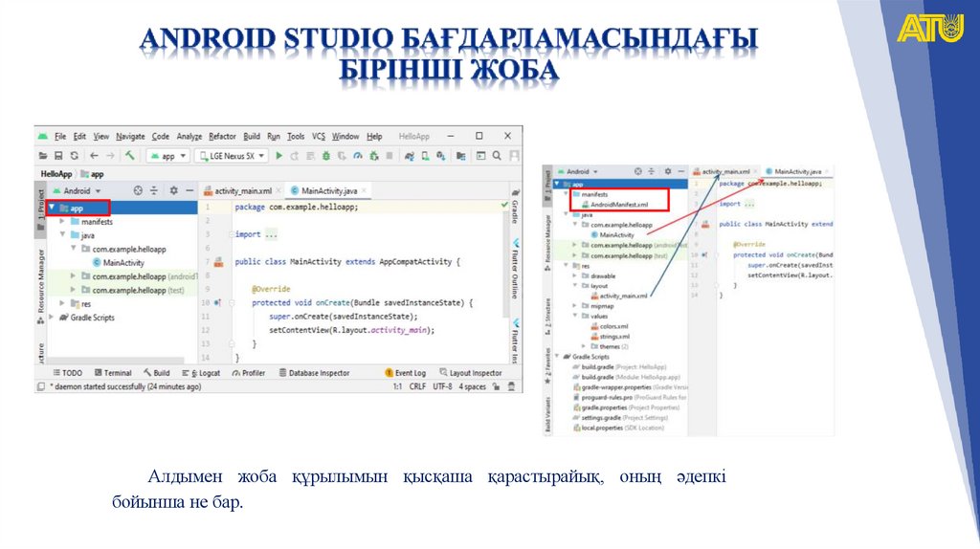The height and width of the screenshot is (549, 980).
Task: Select settings.gradle in right project tree
Action: coord(620,417)
